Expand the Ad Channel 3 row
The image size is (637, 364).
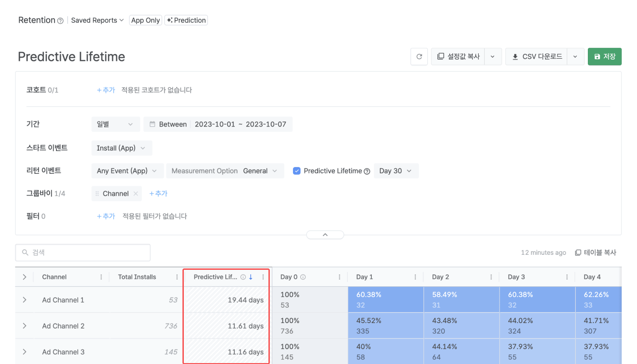pos(24,352)
